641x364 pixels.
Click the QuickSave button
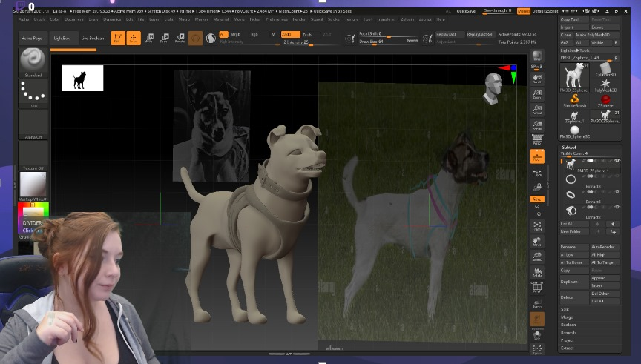click(466, 11)
